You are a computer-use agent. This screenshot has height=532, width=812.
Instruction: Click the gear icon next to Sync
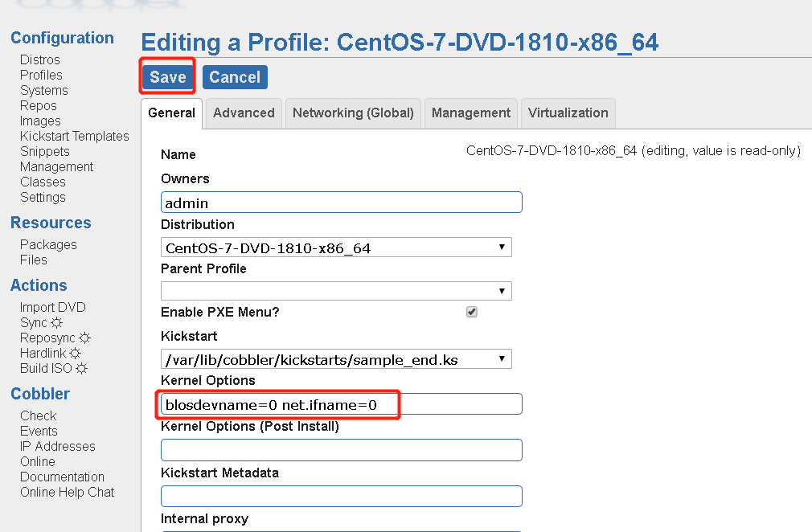coord(56,323)
